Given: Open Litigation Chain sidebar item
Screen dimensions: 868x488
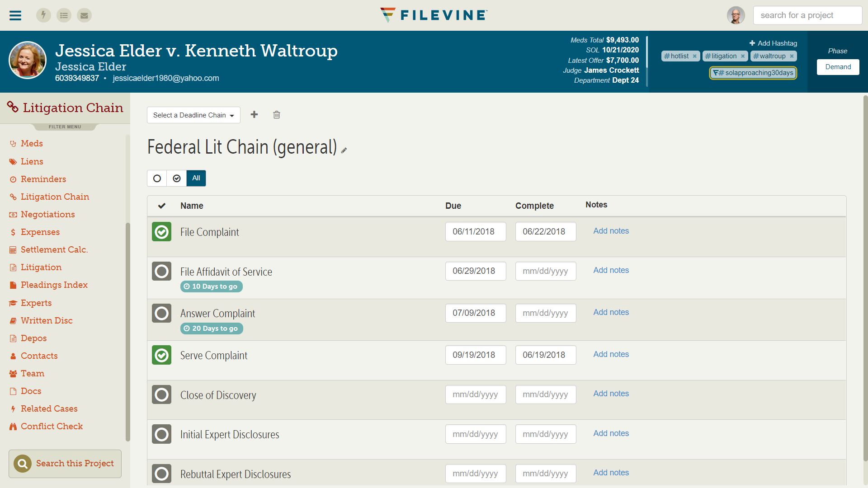Looking at the screenshot, I should (x=55, y=197).
